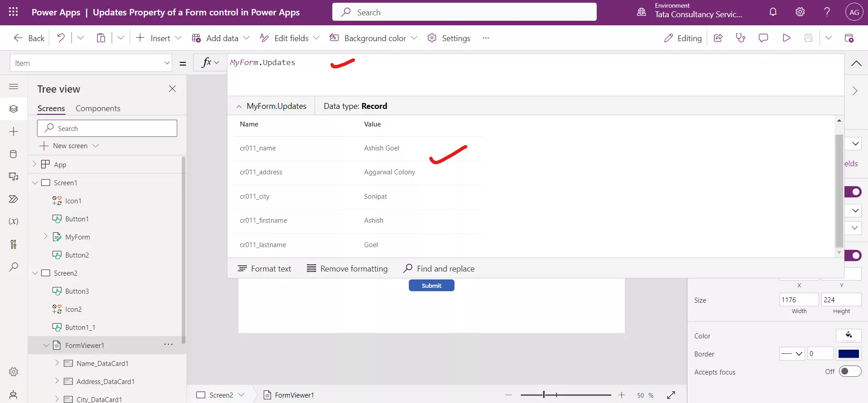Open the settings gear in header
Viewport: 868px width, 403px height.
click(800, 12)
